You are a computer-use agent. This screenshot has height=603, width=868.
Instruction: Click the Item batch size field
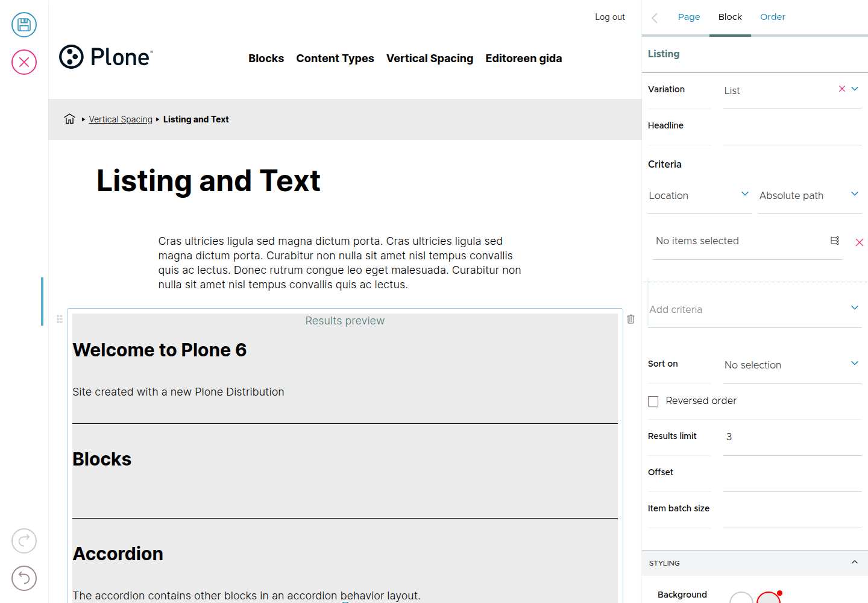tap(792, 510)
